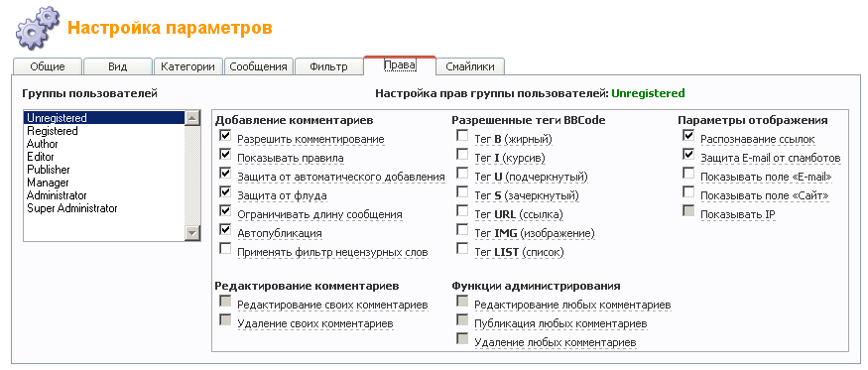Click the Разрешенные теги BBCode heading

point(528,120)
